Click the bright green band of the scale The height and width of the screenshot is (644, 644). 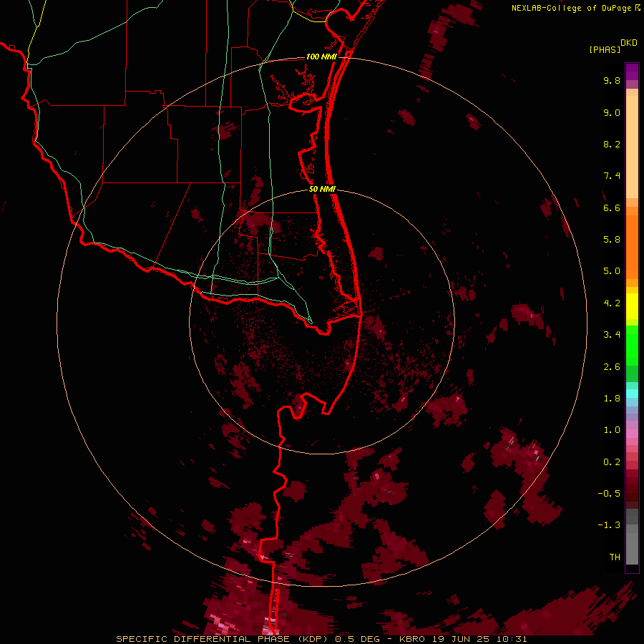pos(632,346)
